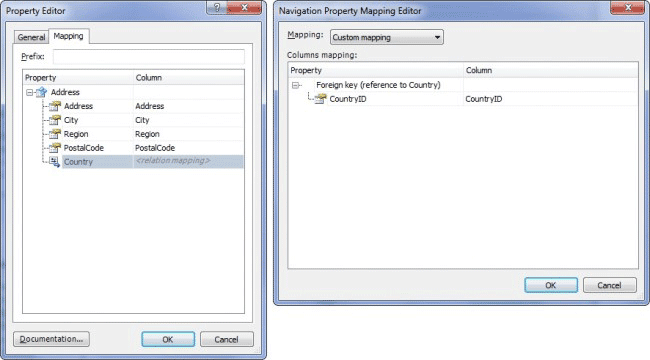Viewport: 650px width, 360px height.
Task: Click the icon beside Address property row
Action: pos(55,106)
